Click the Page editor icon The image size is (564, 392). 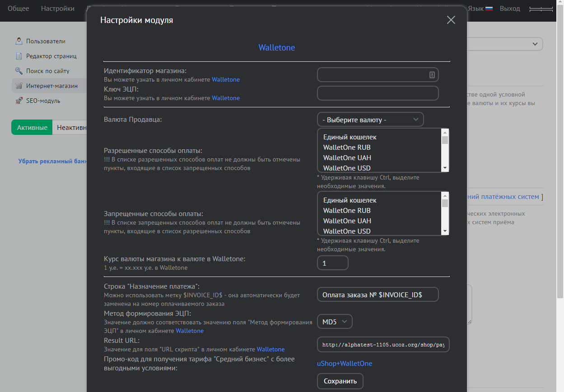(x=19, y=56)
